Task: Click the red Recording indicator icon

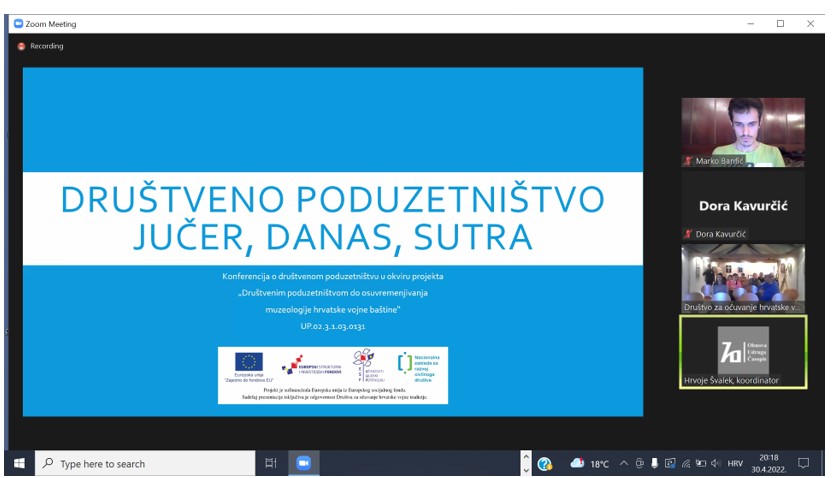Action: pyautogui.click(x=21, y=46)
